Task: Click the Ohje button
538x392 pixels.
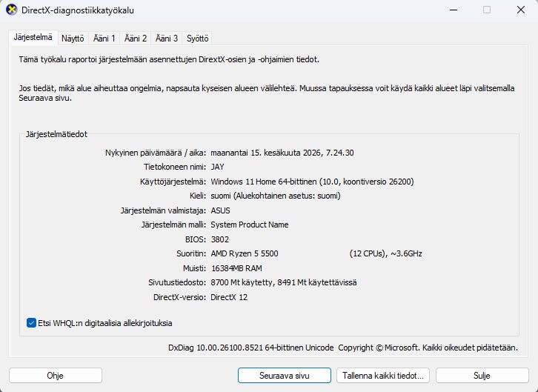Action: (x=56, y=376)
